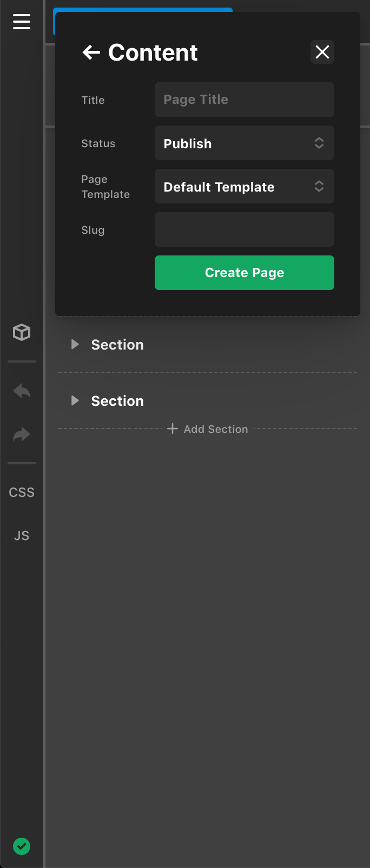This screenshot has width=370, height=868.
Task: Open the hamburger menu
Action: 22,22
